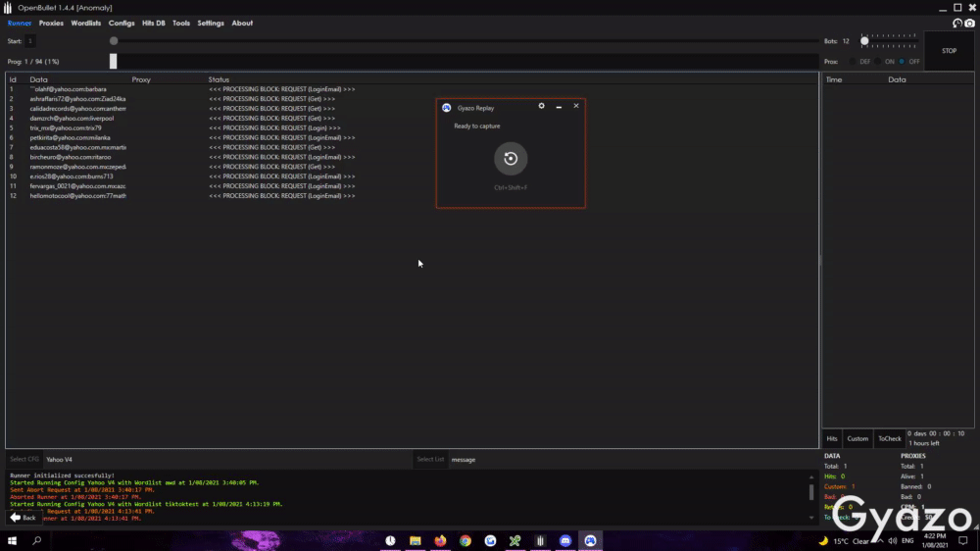Open the Runner menu
The width and height of the screenshot is (980, 551).
pos(20,24)
